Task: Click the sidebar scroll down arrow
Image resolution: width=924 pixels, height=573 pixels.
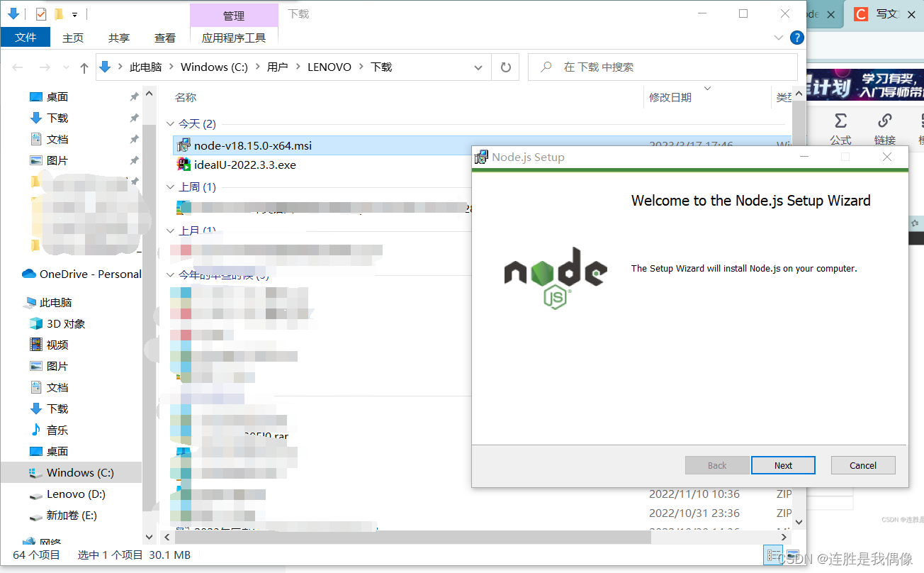Action: click(149, 537)
